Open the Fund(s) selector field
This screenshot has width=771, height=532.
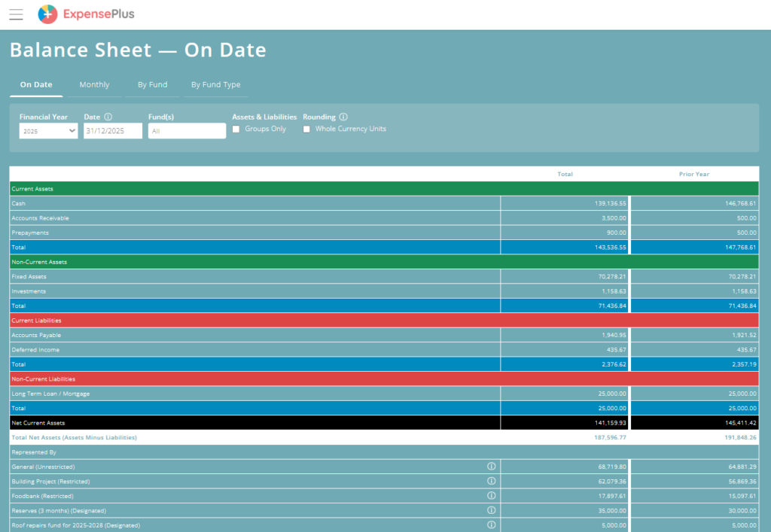coord(187,131)
